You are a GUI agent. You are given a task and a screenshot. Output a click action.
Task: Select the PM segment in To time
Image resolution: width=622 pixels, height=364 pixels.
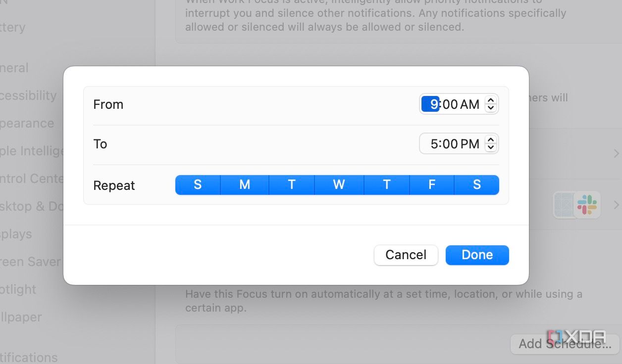tap(470, 144)
